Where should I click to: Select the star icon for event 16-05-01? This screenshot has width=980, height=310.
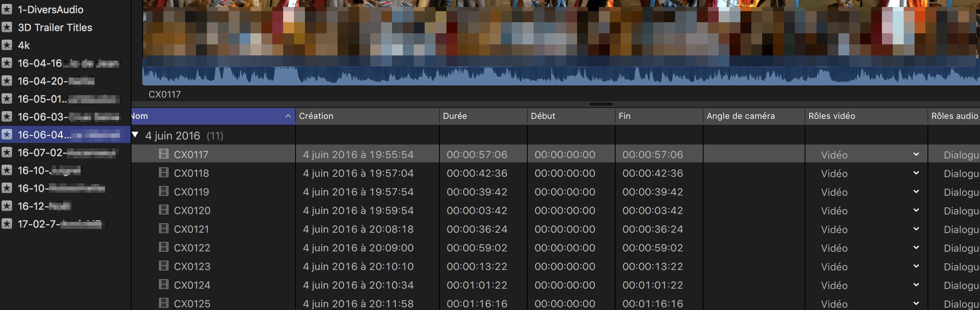click(x=7, y=99)
